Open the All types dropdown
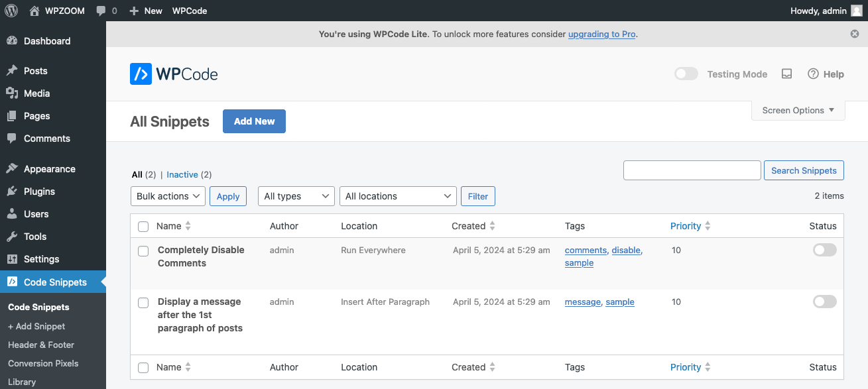Viewport: 868px width, 389px height. click(x=296, y=196)
